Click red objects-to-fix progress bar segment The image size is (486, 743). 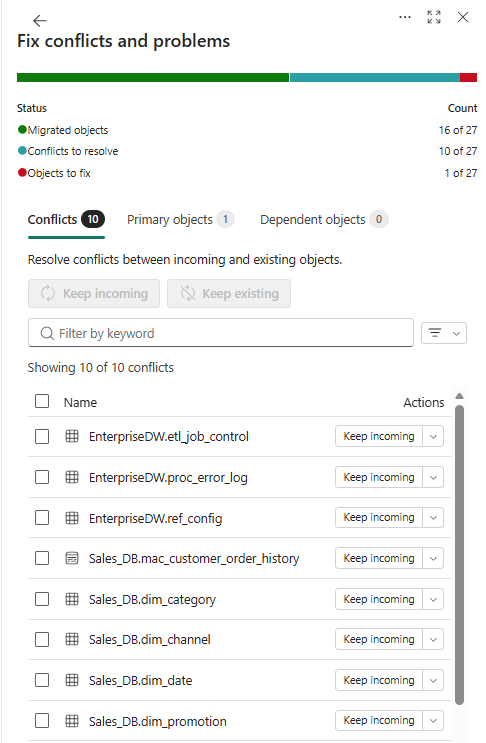pos(468,78)
